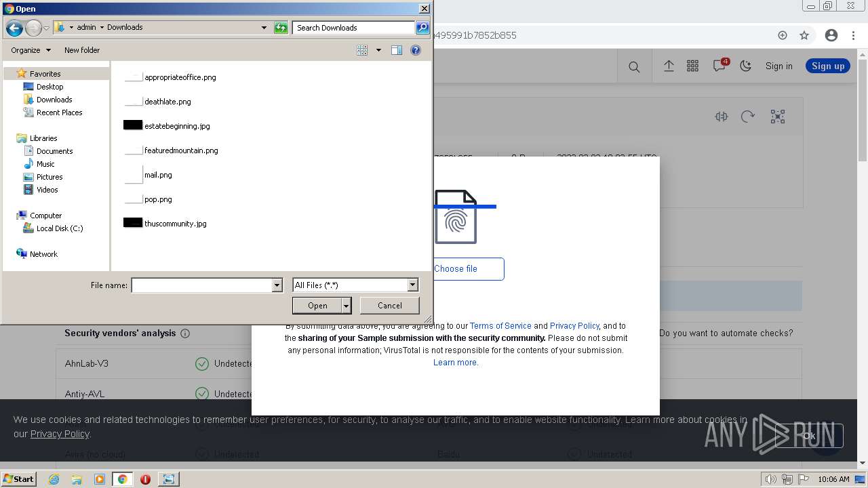Click the Search Downloads field
Viewport: 868px width, 488px height.
[354, 28]
